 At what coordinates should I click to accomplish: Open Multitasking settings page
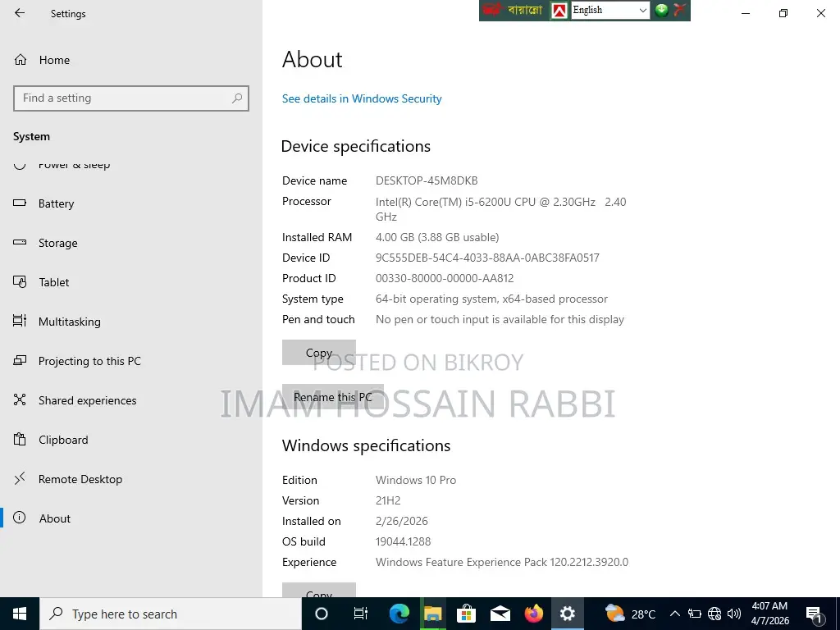coord(69,322)
